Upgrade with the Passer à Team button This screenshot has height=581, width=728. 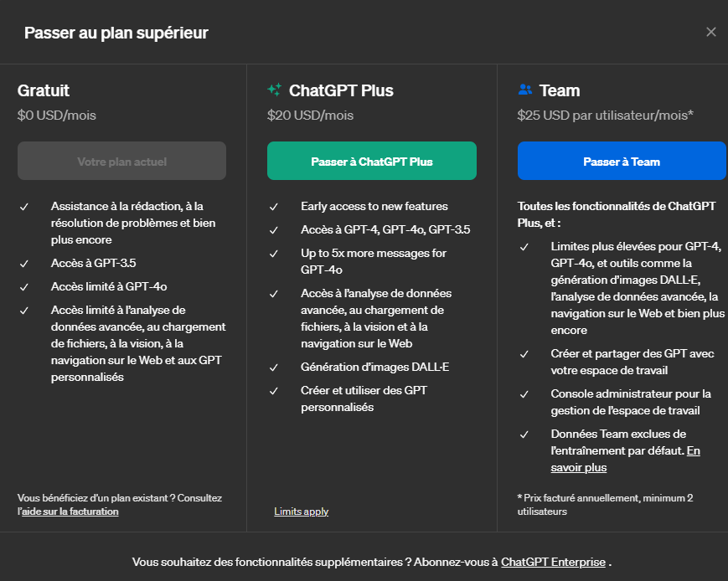pyautogui.click(x=622, y=161)
